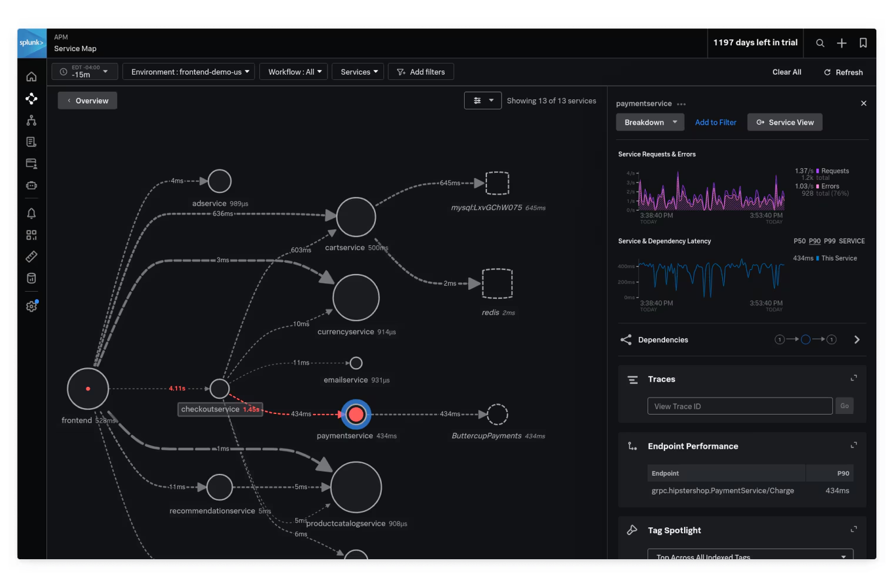Select the P50 latency percentile
This screenshot has width=894, height=588.
799,241
